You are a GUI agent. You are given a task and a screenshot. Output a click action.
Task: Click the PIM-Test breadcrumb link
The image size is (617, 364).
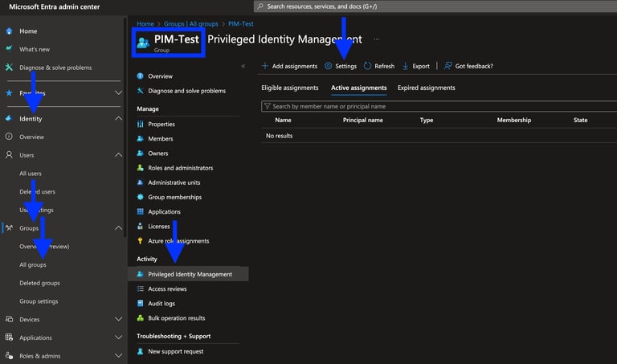tap(241, 23)
